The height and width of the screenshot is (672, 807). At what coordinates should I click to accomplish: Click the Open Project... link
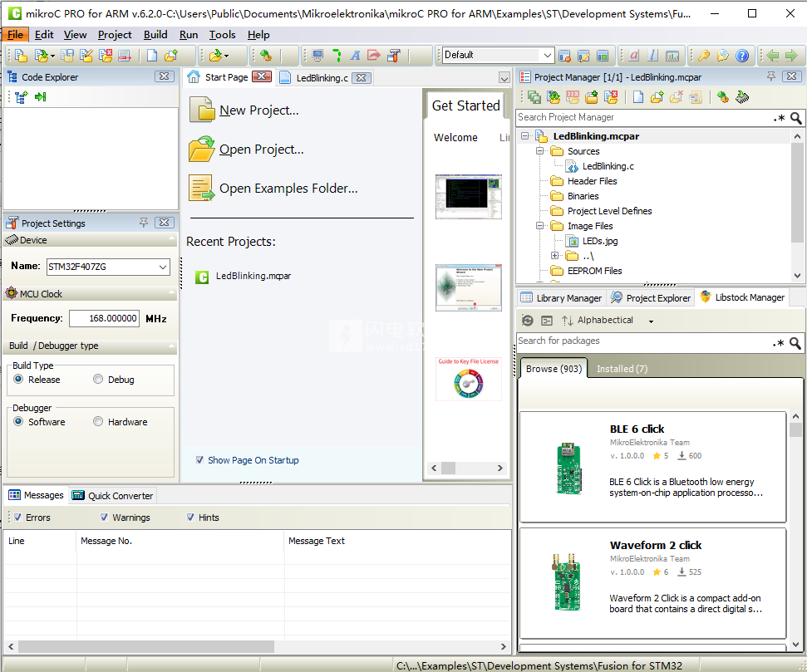point(262,150)
